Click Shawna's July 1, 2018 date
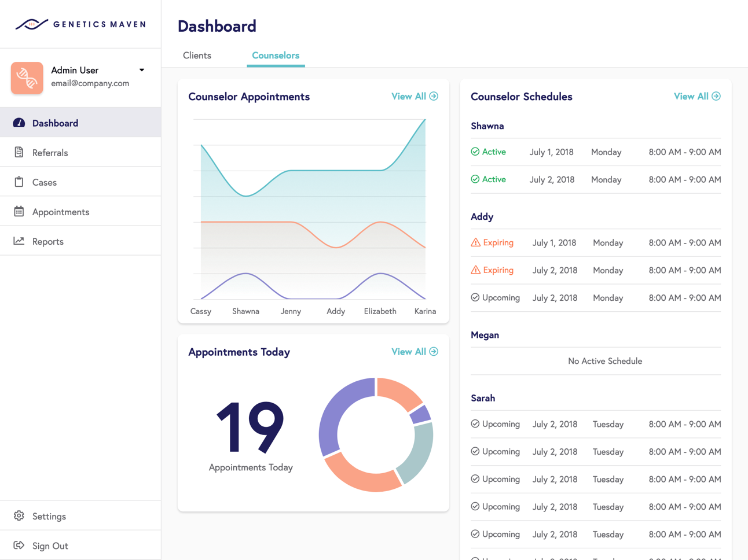Image resolution: width=748 pixels, height=560 pixels. coord(552,152)
